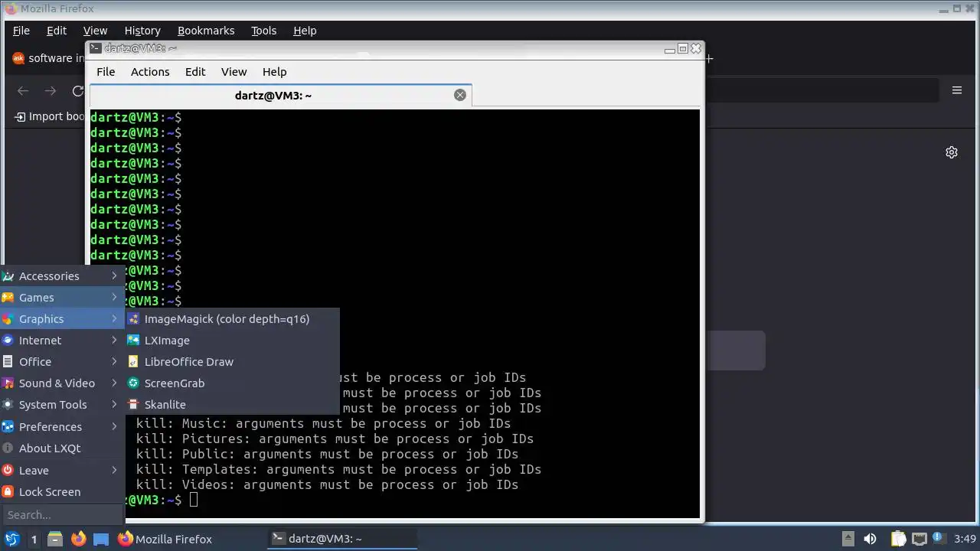Open Firefox Bookmarks menu
The width and height of the screenshot is (980, 551).
click(206, 31)
